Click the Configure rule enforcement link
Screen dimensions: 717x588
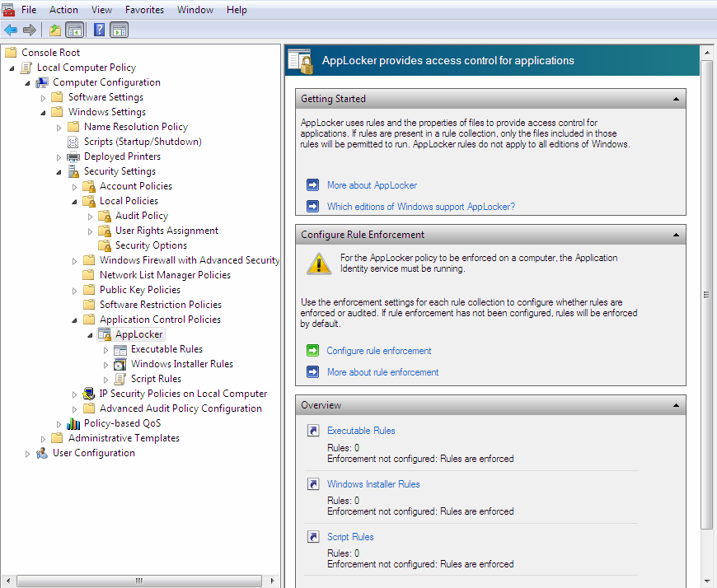378,351
